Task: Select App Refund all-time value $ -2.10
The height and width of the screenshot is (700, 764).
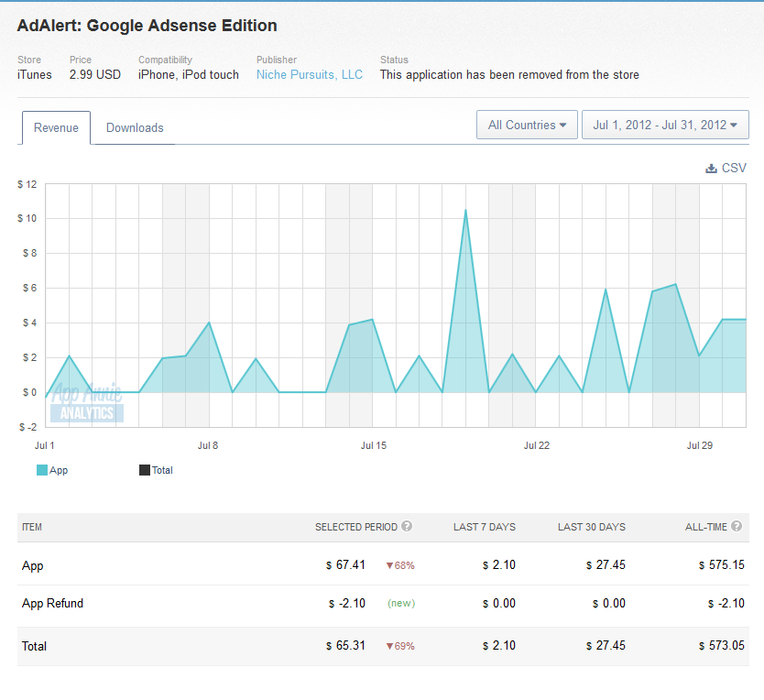Action: pos(726,604)
